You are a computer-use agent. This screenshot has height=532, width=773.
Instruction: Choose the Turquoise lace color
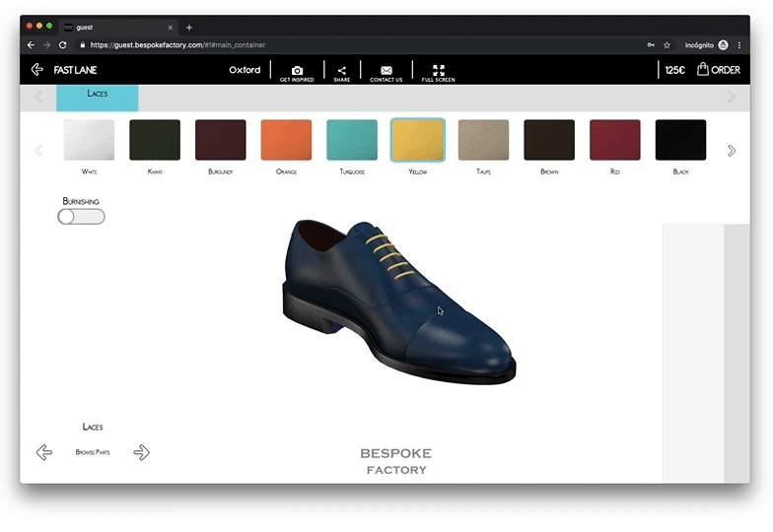click(352, 140)
